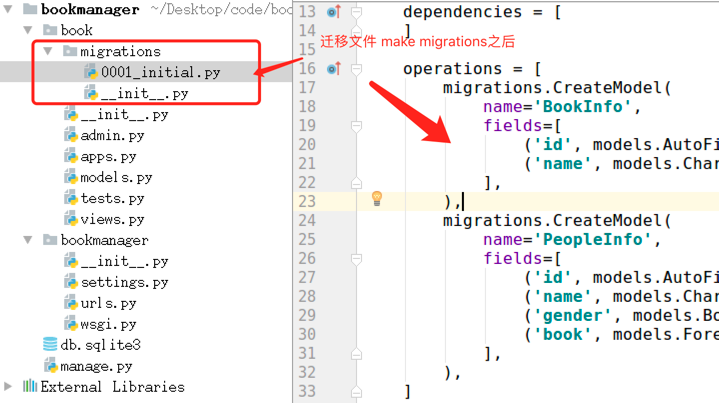Select 0001_initial.py in project tree
Image resolution: width=719 pixels, height=403 pixels.
pyautogui.click(x=160, y=72)
